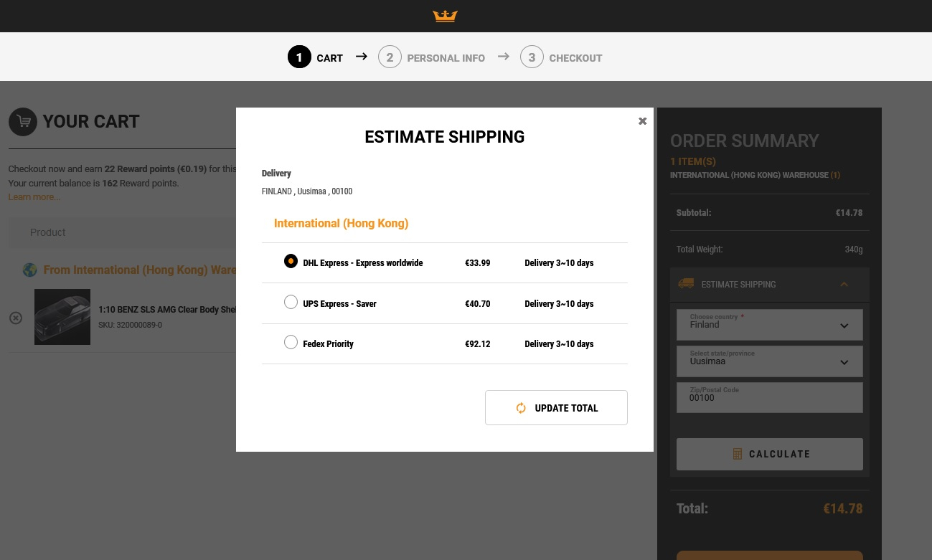Viewport: 932px width, 560px height.
Task: Click the Product column header
Action: [47, 232]
